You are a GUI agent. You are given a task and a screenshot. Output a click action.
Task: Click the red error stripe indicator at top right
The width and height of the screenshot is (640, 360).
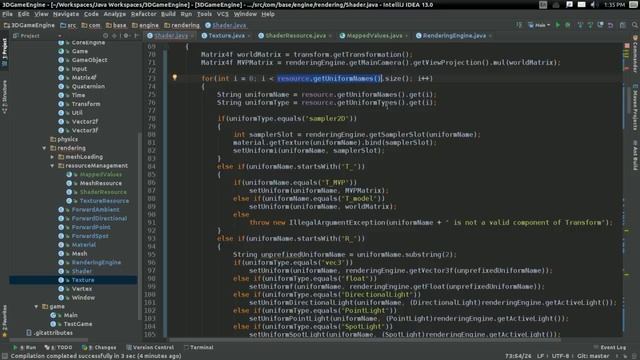(627, 45)
